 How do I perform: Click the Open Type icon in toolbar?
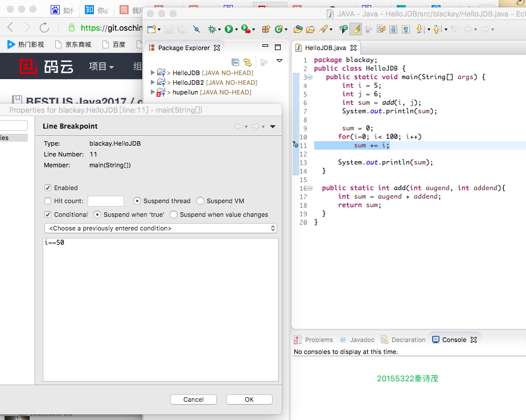pos(298,29)
